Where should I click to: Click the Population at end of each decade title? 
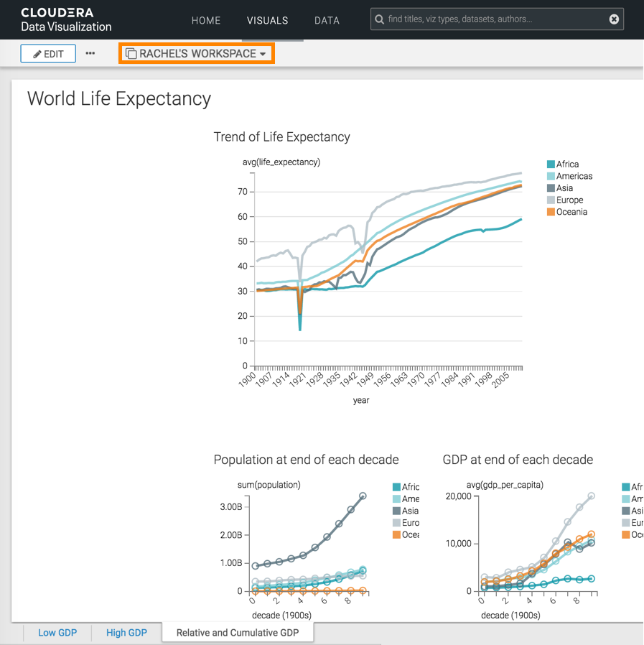coord(306,459)
